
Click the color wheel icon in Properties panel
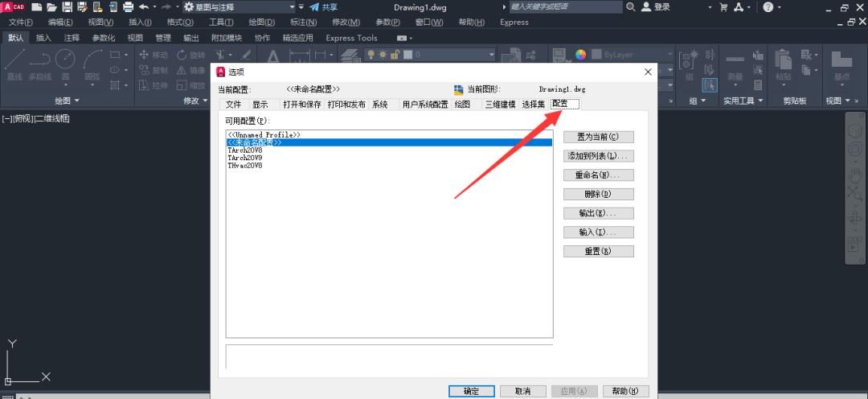coord(580,55)
